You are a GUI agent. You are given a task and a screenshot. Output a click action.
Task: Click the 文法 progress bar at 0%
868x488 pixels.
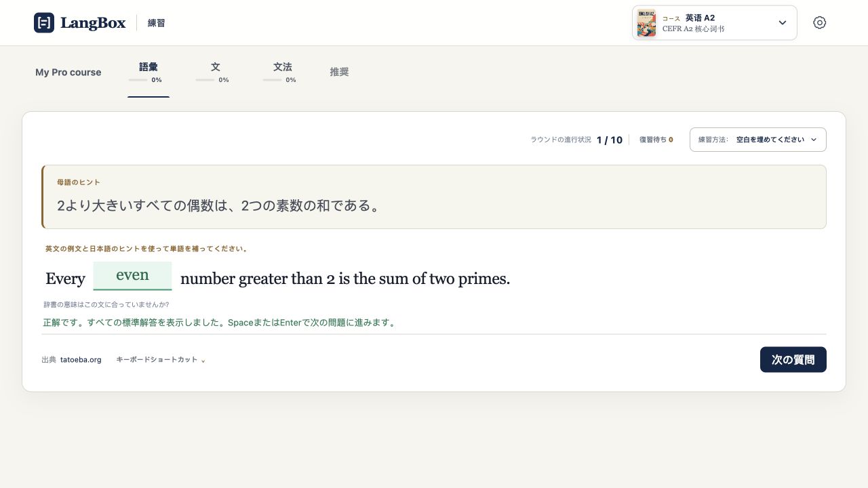(x=273, y=80)
